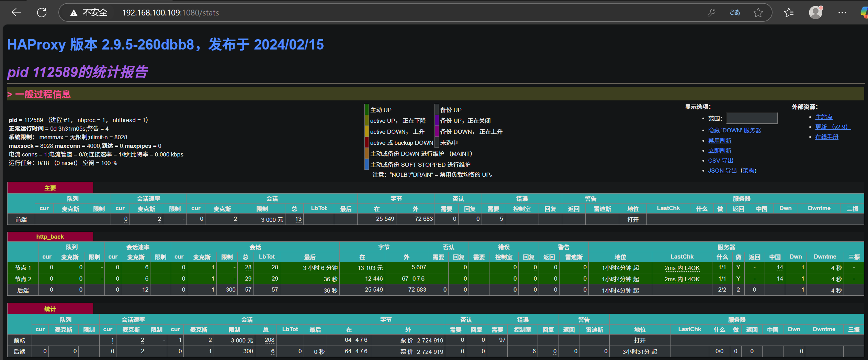Click the session total 13 in 主要 table

click(x=298, y=219)
